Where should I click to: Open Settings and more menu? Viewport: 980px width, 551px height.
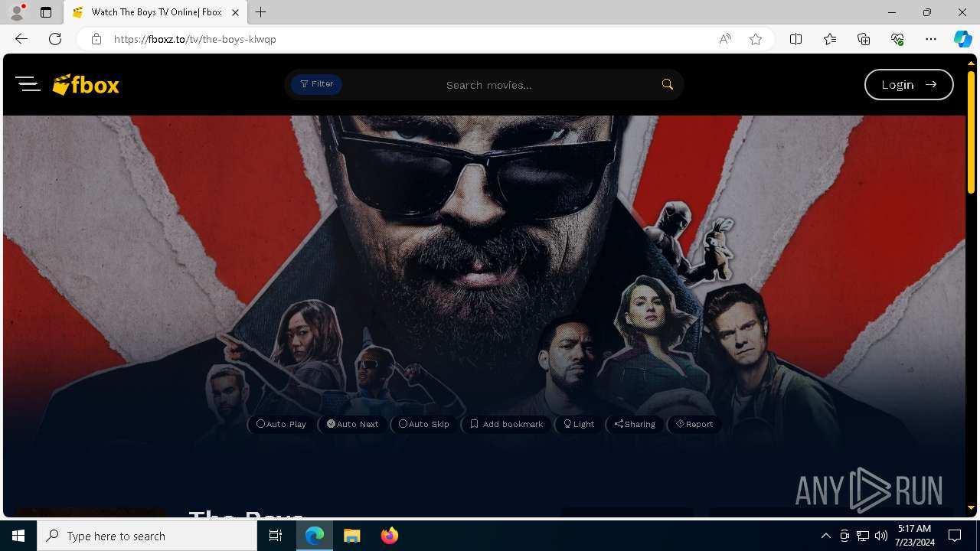click(931, 39)
